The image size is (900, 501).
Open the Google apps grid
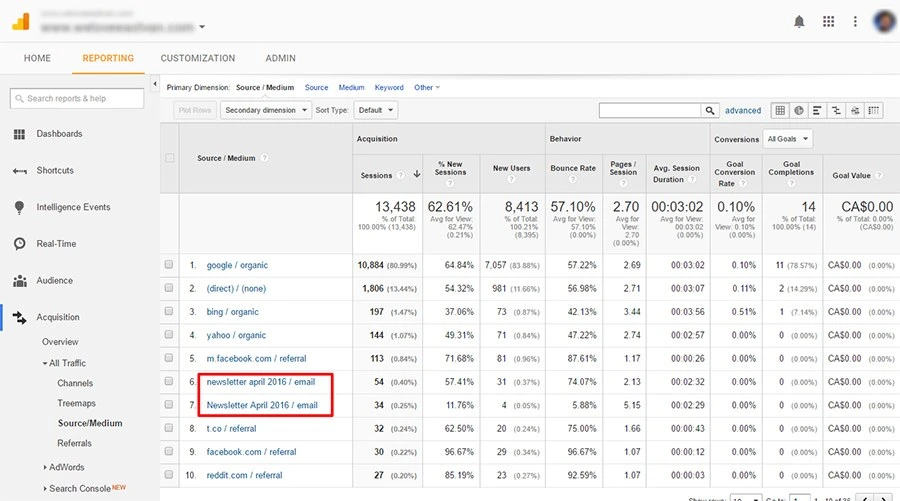[x=828, y=22]
